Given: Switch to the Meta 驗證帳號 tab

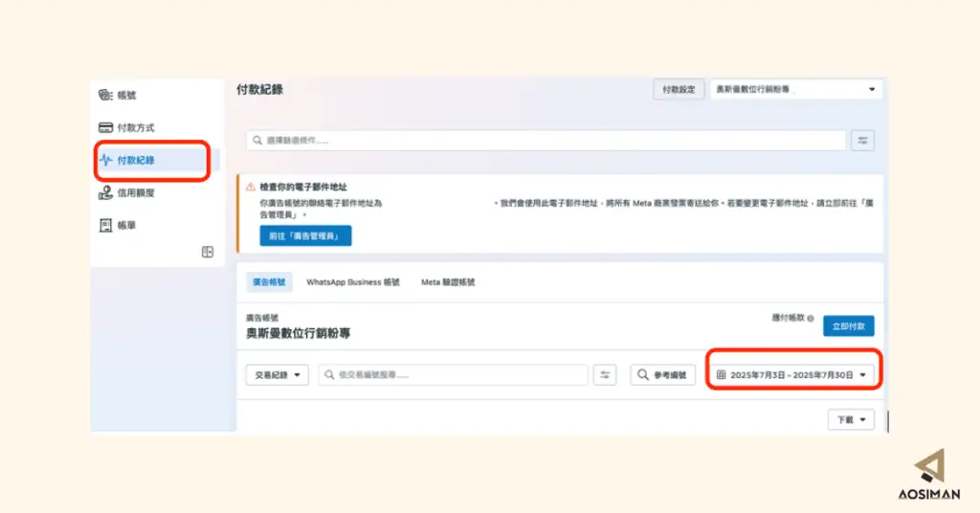Looking at the screenshot, I should tap(448, 282).
